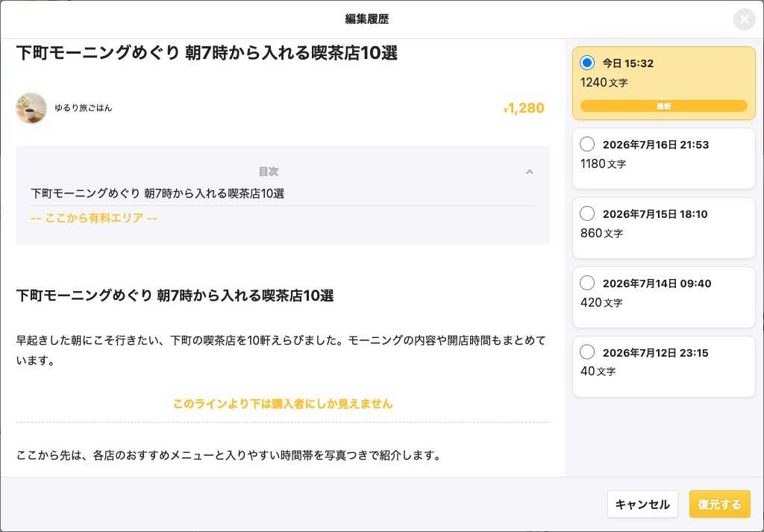Select the 今日 15:32 version radio button
Viewport: 764px width, 532px height.
click(x=587, y=63)
